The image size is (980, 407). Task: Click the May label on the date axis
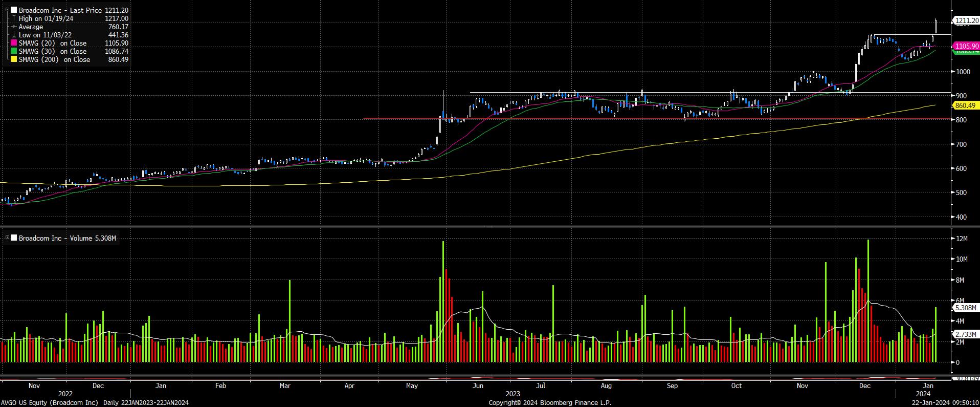tap(412, 385)
